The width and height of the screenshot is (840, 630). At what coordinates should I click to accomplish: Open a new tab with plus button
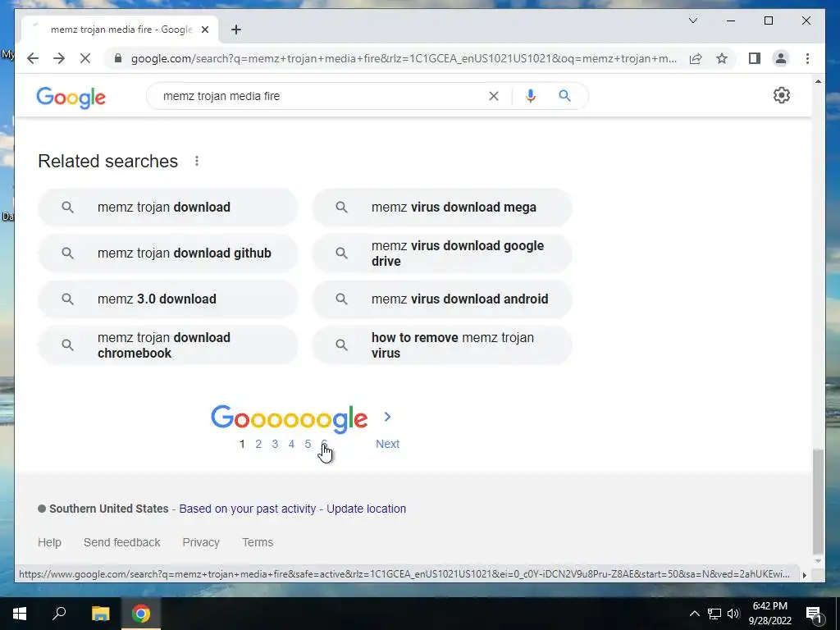(x=236, y=30)
